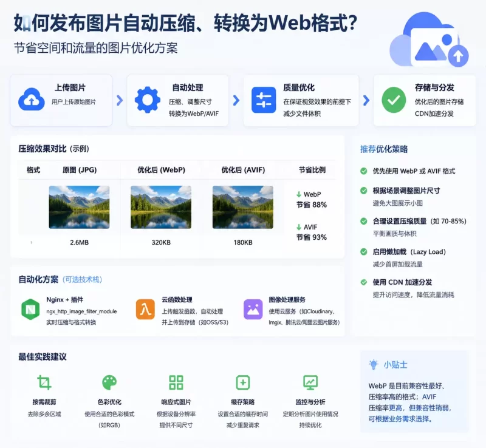Click the orange lambda 云函数处理 icon
Screen dimensions: 486x448
(x=145, y=309)
